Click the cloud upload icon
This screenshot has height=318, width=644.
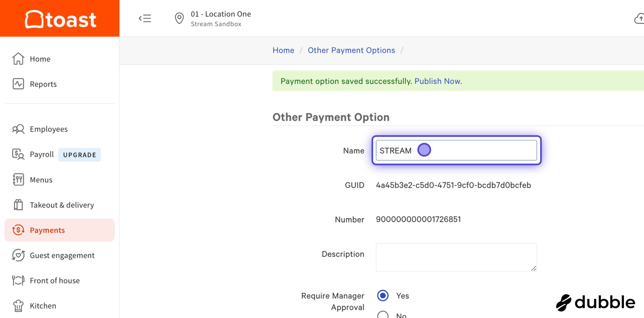[640, 18]
